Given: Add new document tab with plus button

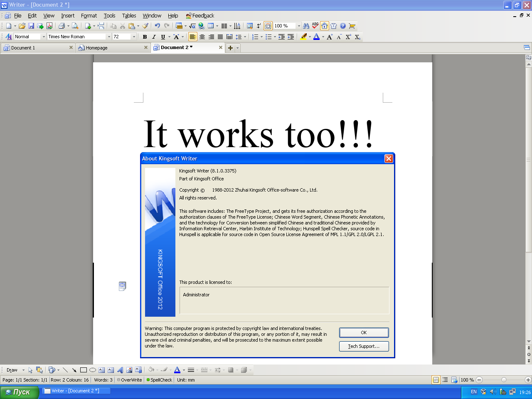Looking at the screenshot, I should 230,48.
